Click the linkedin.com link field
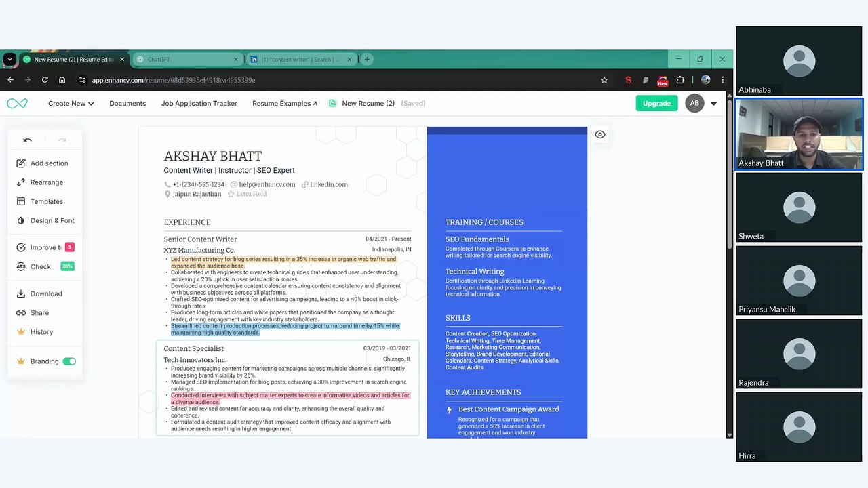The width and height of the screenshot is (868, 488). point(328,184)
